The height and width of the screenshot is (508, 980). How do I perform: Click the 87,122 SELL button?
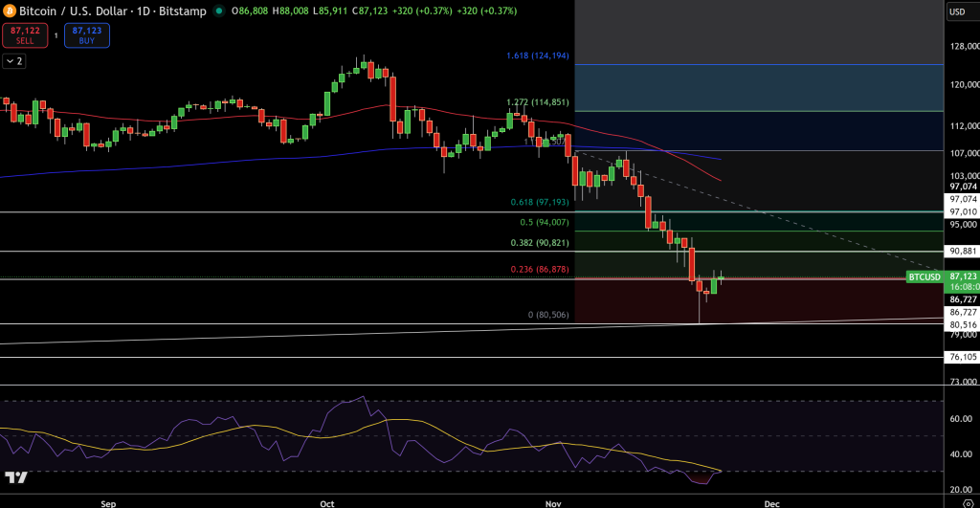pos(25,35)
